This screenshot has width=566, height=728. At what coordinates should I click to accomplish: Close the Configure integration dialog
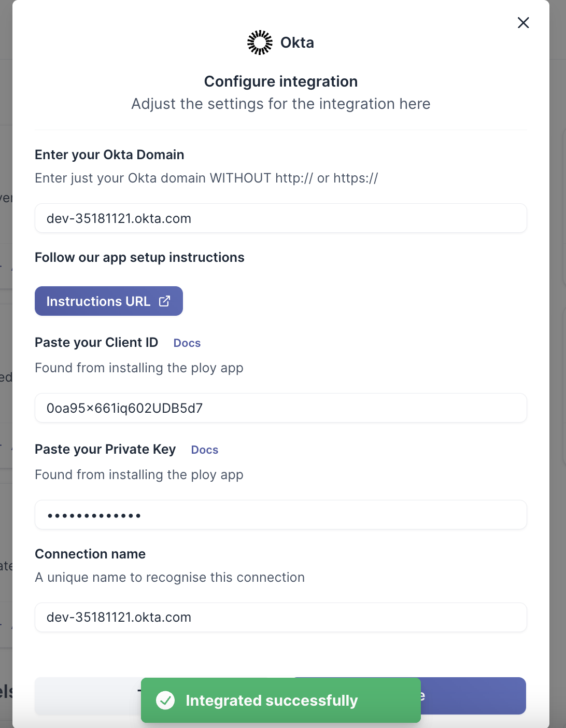click(x=523, y=23)
